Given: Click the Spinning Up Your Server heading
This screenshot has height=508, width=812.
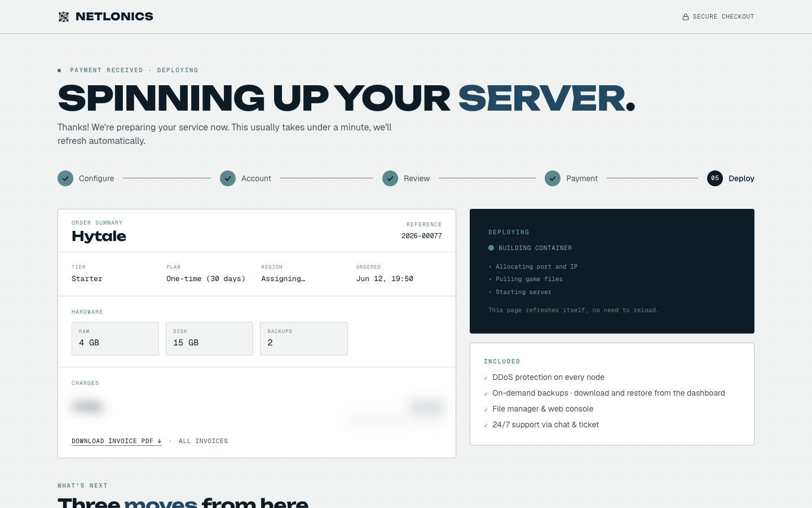Looking at the screenshot, I should pyautogui.click(x=346, y=98).
